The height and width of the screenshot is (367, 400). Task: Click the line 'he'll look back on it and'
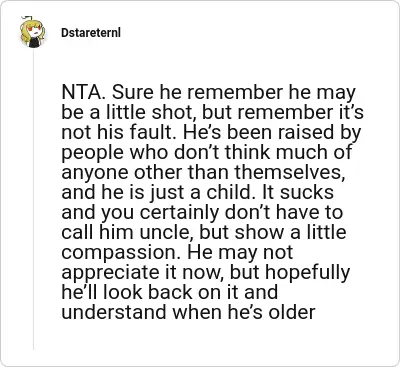[169, 293]
